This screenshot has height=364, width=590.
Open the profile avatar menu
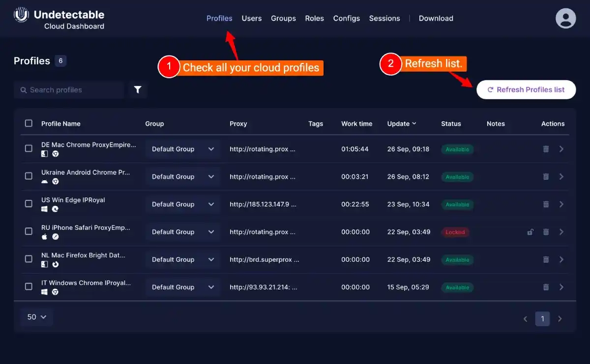(565, 18)
